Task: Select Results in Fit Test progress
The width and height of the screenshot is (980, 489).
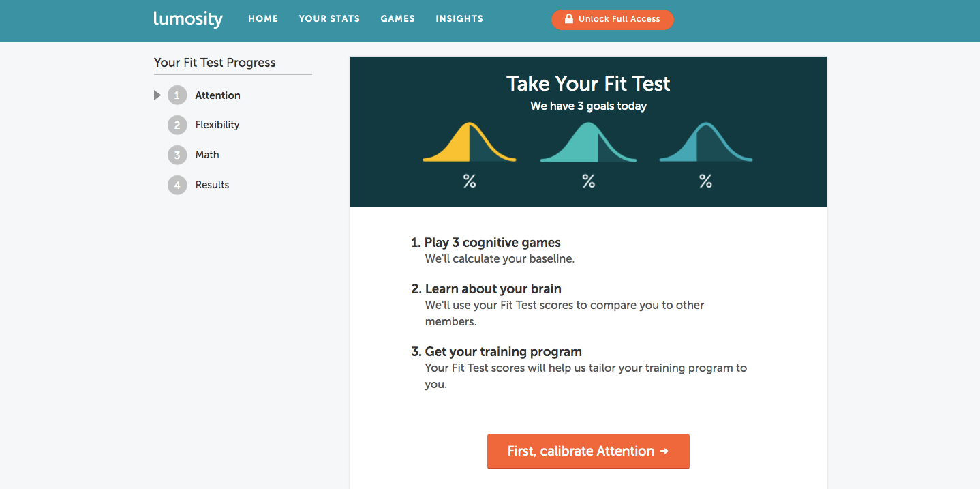Action: click(x=212, y=185)
